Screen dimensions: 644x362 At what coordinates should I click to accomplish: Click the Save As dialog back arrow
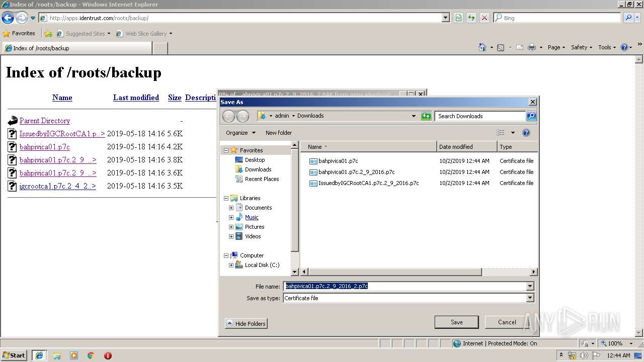[228, 116]
